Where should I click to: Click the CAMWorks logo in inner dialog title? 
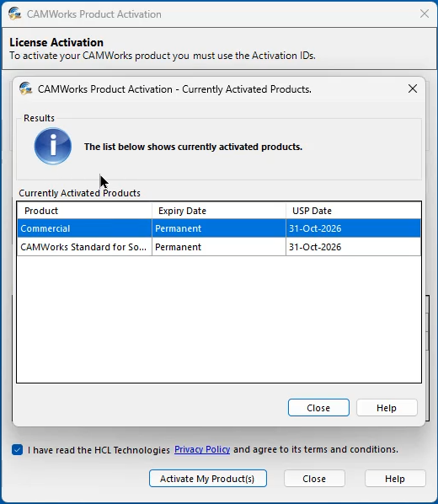click(x=26, y=88)
